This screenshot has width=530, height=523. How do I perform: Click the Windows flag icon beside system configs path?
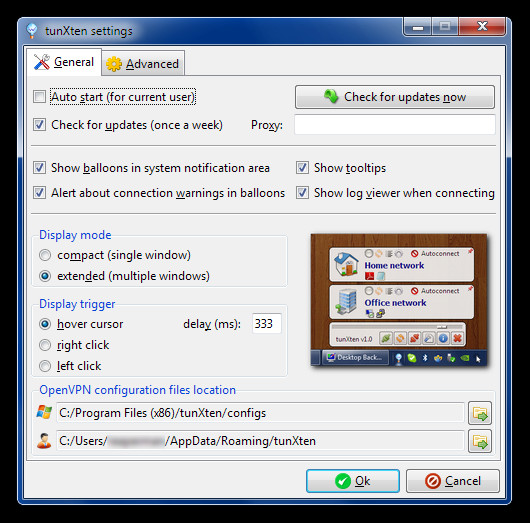tap(44, 412)
